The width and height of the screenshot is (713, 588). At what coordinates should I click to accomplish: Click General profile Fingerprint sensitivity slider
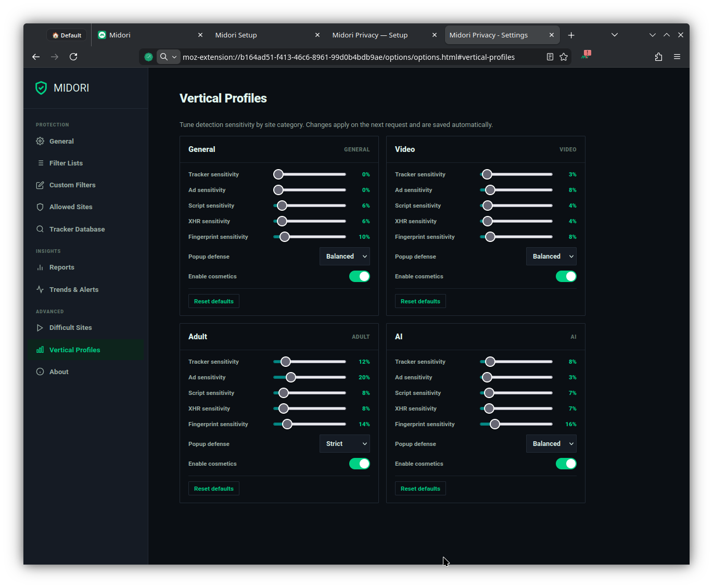pos(310,237)
